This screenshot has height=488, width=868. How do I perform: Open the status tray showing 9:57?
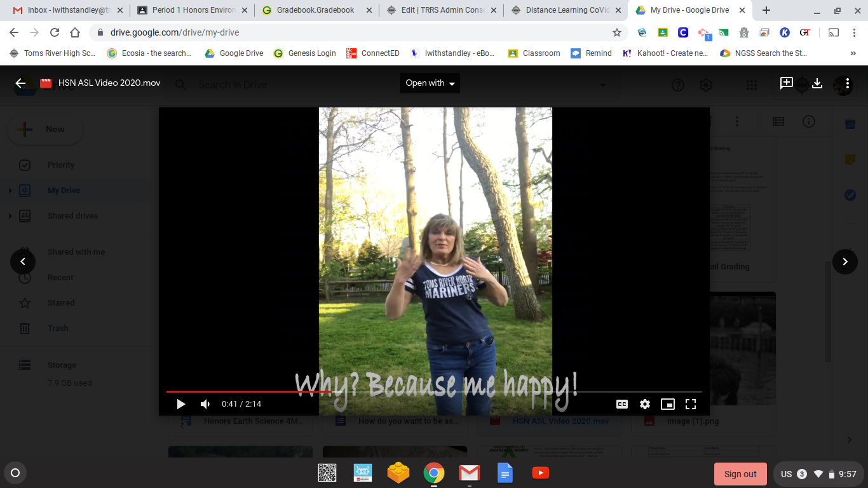(818, 474)
